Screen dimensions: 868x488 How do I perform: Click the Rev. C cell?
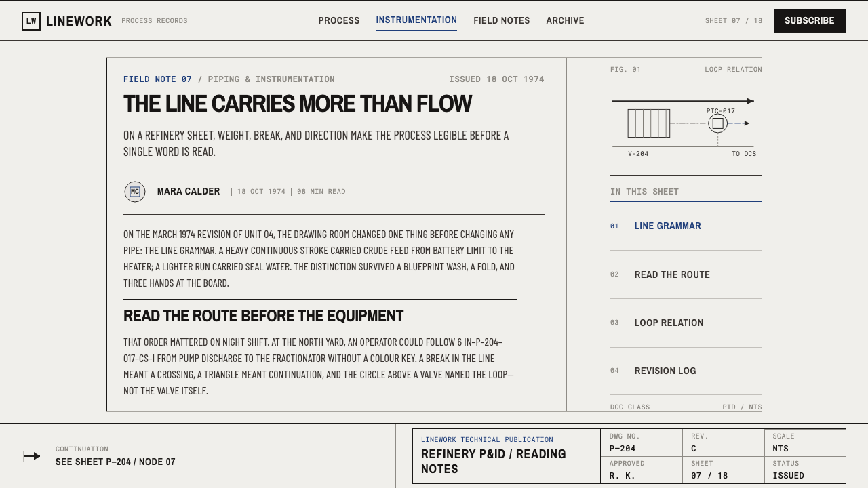point(724,443)
